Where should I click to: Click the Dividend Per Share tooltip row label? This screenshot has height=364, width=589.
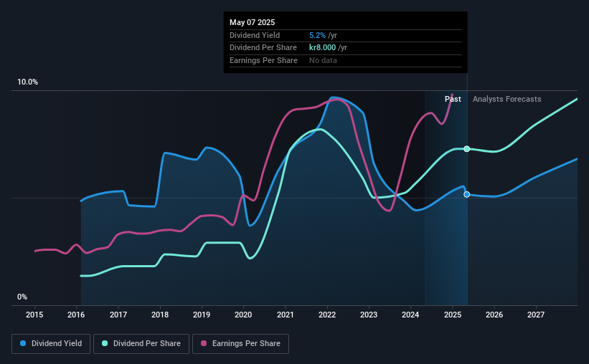tap(263, 48)
